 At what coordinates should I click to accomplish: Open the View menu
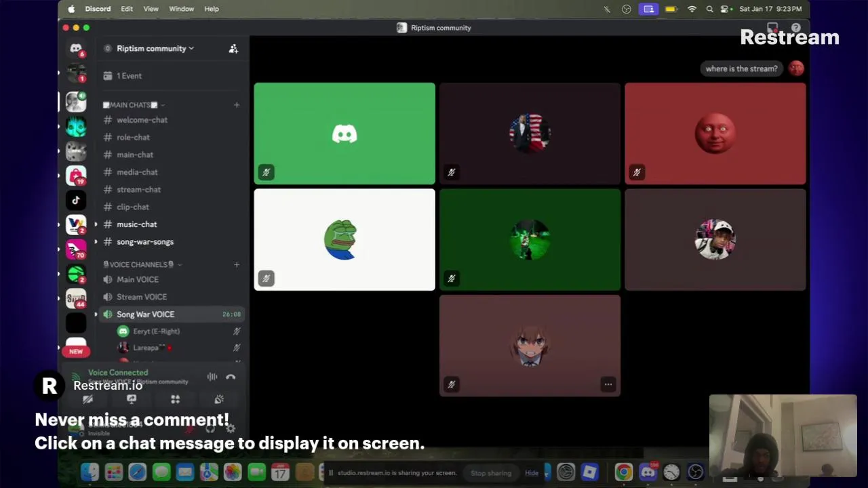click(151, 9)
